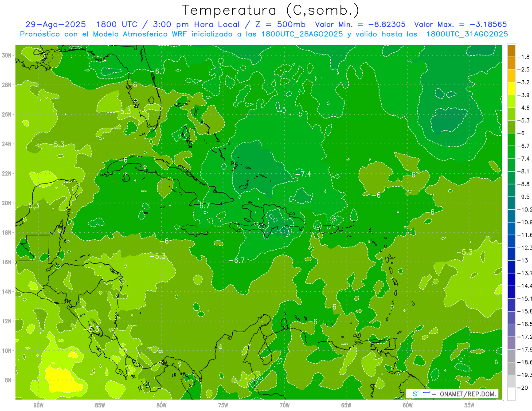Click the '75W' longitude label

223,405
